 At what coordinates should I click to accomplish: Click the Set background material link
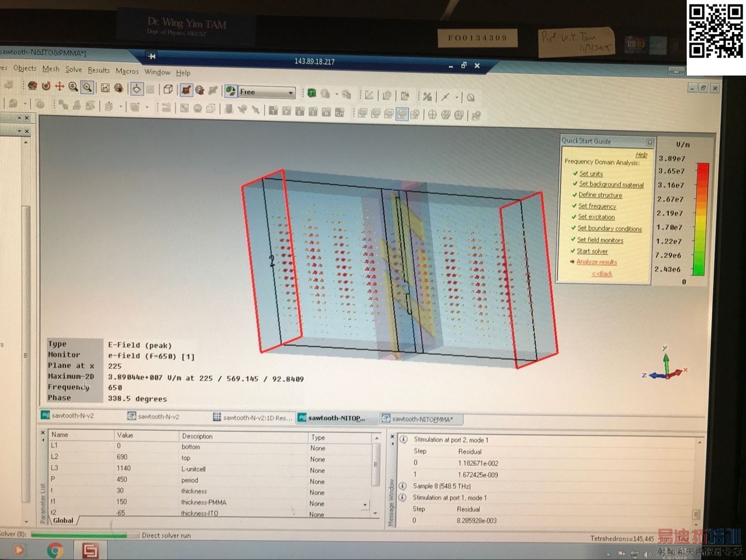pos(611,184)
